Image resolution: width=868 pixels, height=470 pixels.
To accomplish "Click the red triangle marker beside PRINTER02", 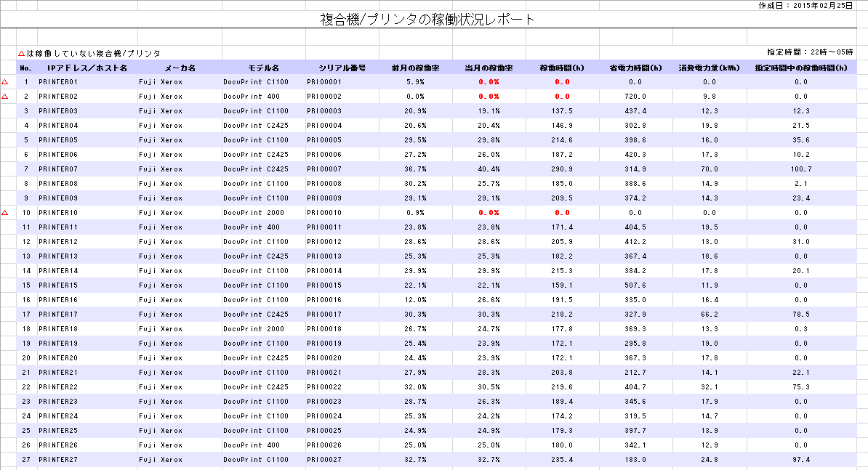I will pos(5,96).
